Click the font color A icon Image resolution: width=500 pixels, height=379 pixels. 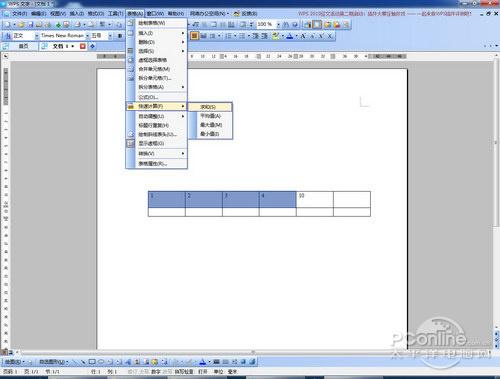pyautogui.click(x=289, y=36)
